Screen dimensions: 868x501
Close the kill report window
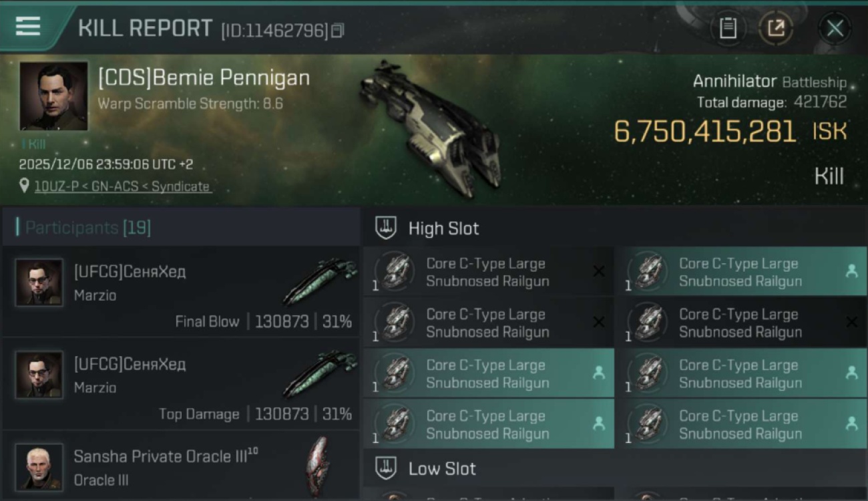tap(835, 28)
